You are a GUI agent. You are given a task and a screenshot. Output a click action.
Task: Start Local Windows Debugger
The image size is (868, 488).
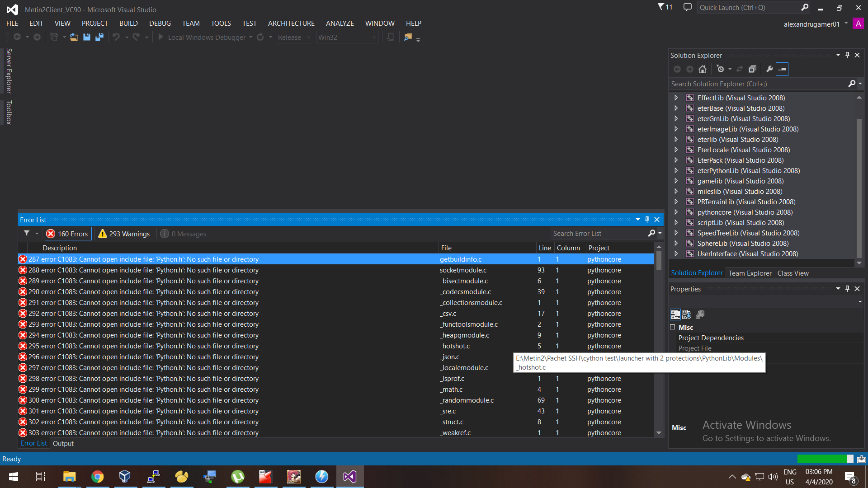click(202, 37)
